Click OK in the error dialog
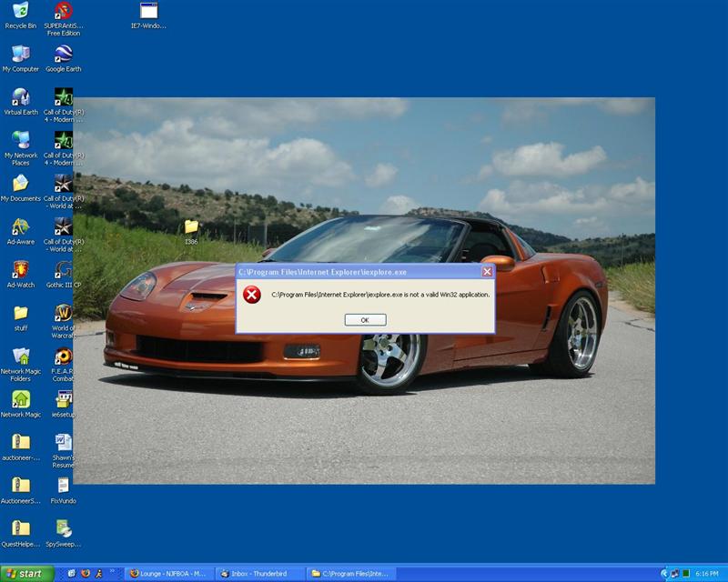This screenshot has height=582, width=728. pyautogui.click(x=365, y=320)
